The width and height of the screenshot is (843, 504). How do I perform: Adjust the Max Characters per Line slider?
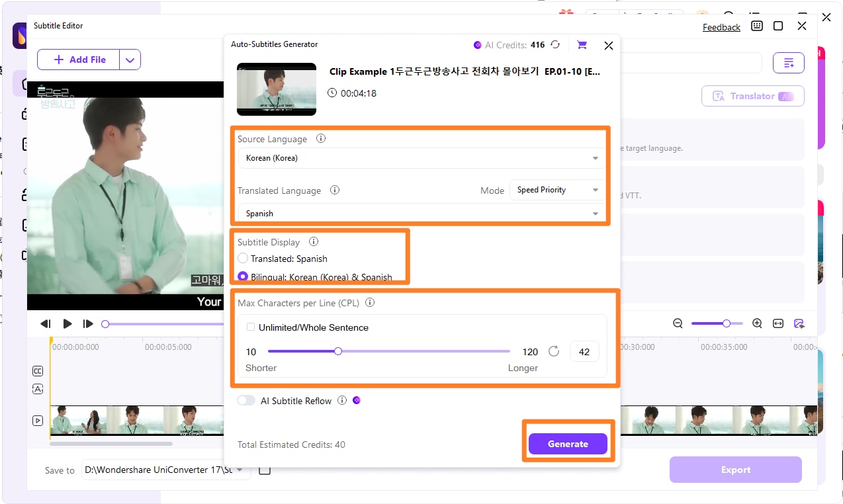tap(389, 351)
